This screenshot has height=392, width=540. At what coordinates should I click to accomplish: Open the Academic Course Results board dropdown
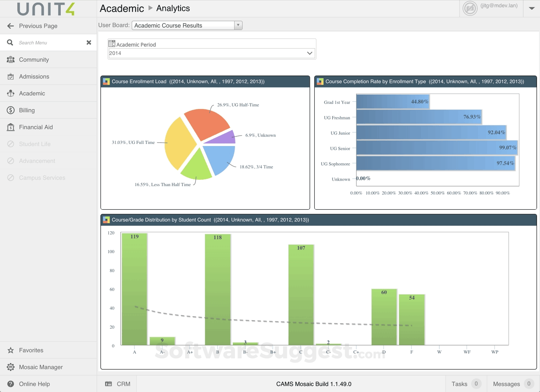(x=238, y=25)
